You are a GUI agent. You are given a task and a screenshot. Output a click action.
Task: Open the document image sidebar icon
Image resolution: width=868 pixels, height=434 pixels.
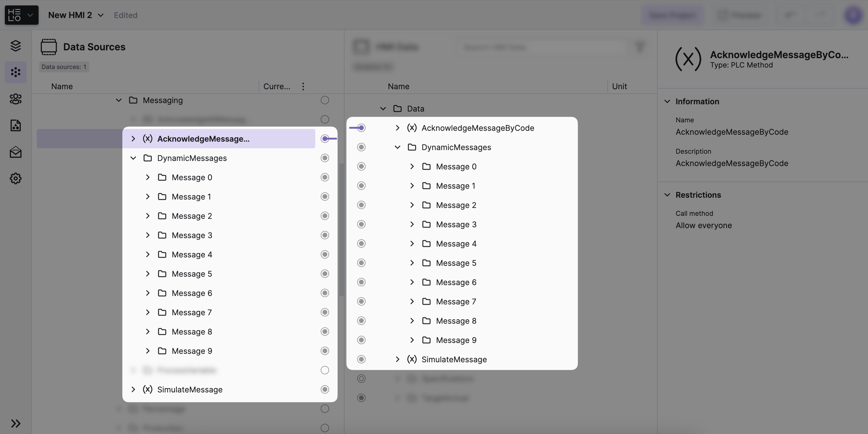(15, 125)
